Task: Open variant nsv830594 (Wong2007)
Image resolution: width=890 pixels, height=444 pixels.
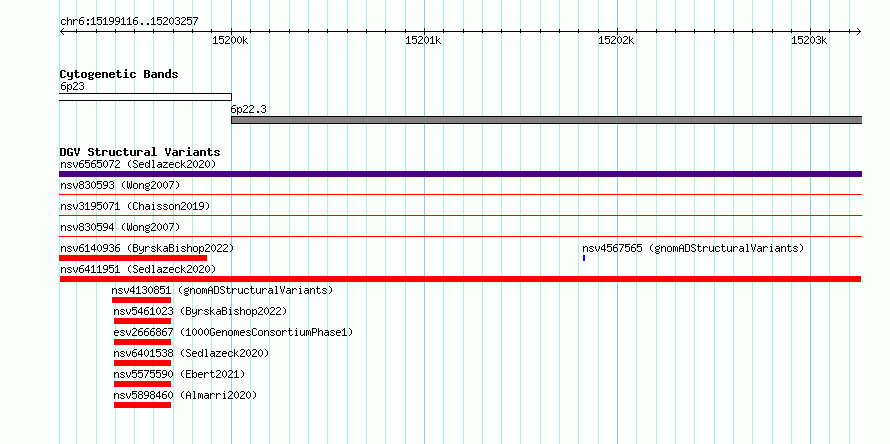Action: point(120,227)
